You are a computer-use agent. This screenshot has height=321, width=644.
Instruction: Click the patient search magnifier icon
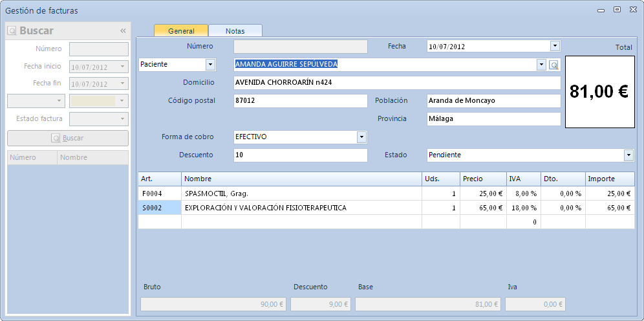tap(554, 65)
